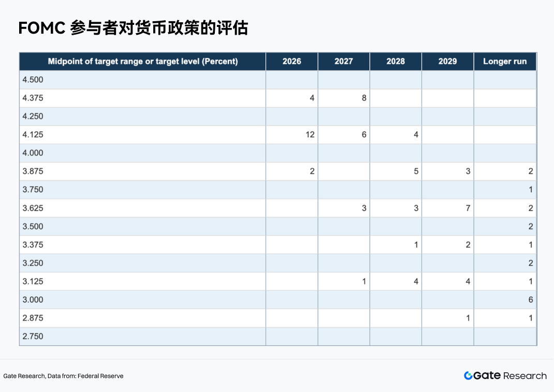
Task: Select the 2028 value in the 3.375 row
Action: pos(416,245)
